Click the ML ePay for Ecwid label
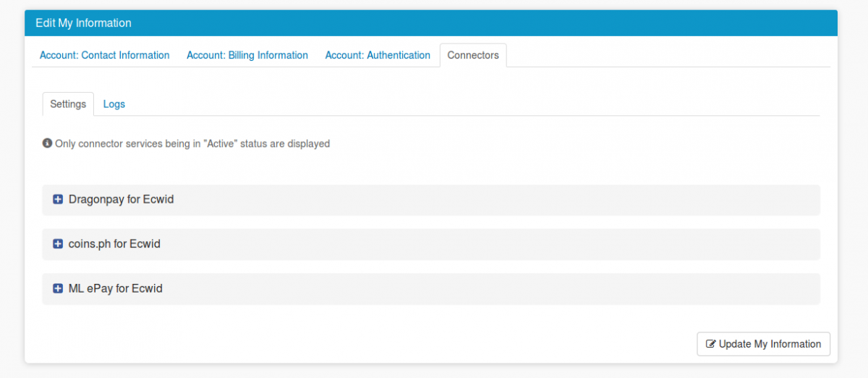This screenshot has width=868, height=378. pos(116,288)
